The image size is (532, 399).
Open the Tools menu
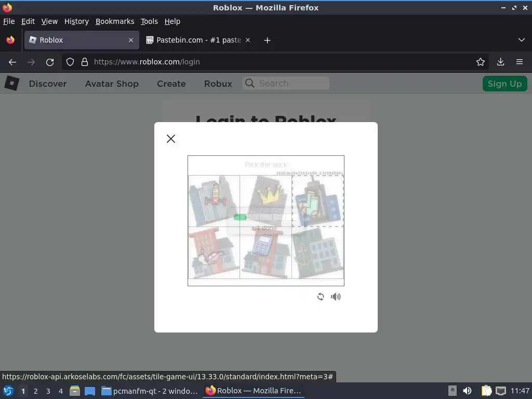149,21
